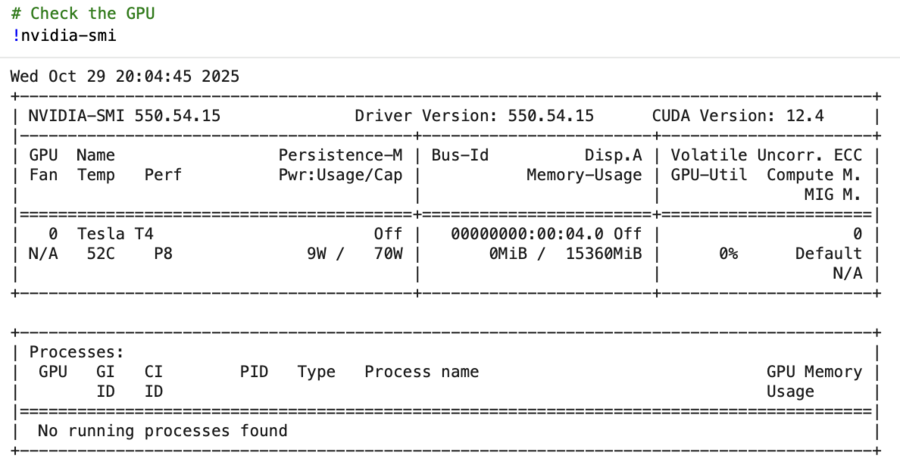Click the Tesla T4 GPU name
This screenshot has height=468, width=900.
tap(115, 234)
